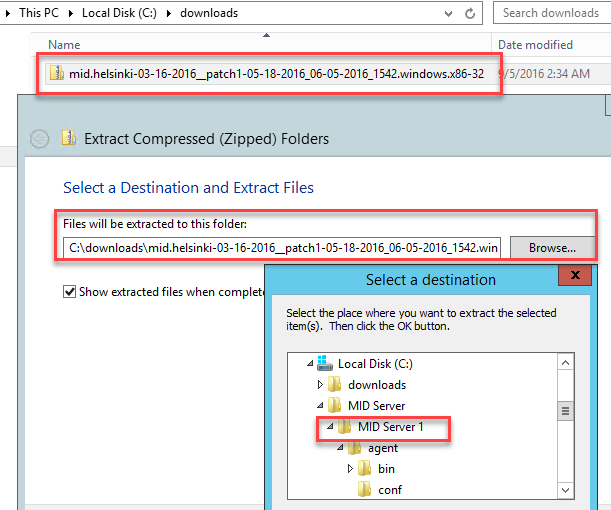Toggle Show extracted files when complete checkbox
Screen dimensions: 611x510
(69, 291)
